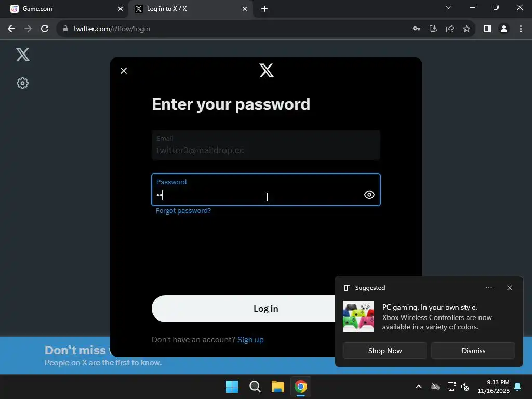Click Chrome icon in taskbar
The image size is (532, 399).
pyautogui.click(x=301, y=387)
